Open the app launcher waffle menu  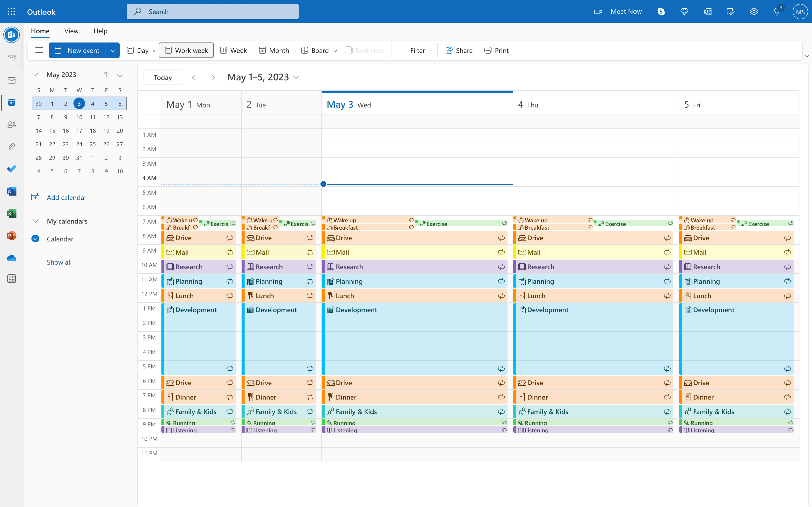[11, 11]
